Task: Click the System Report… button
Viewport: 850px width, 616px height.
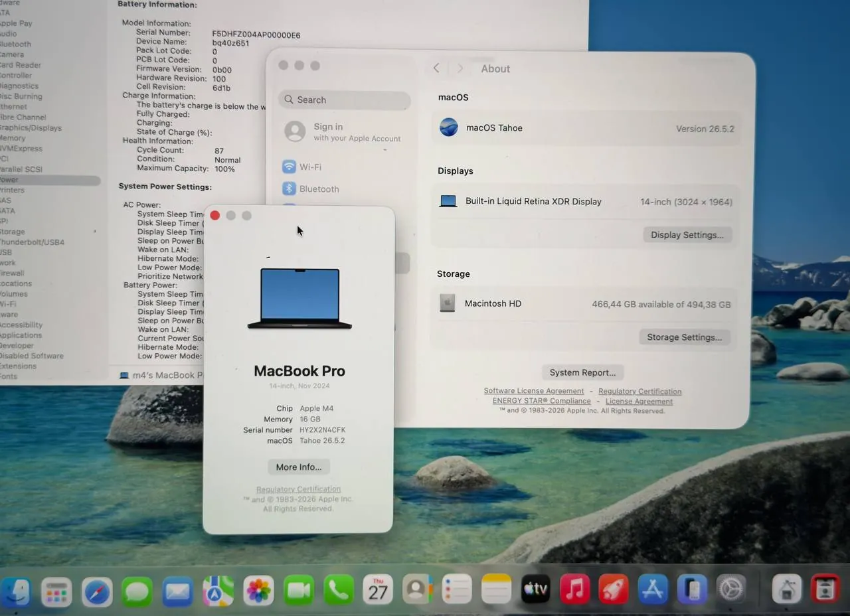Action: point(583,372)
